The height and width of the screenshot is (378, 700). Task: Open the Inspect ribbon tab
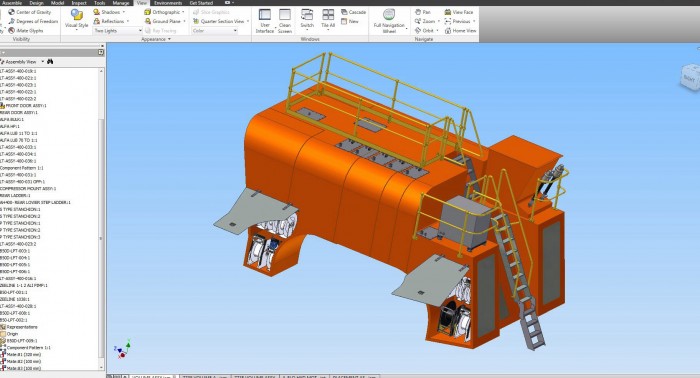tap(79, 3)
